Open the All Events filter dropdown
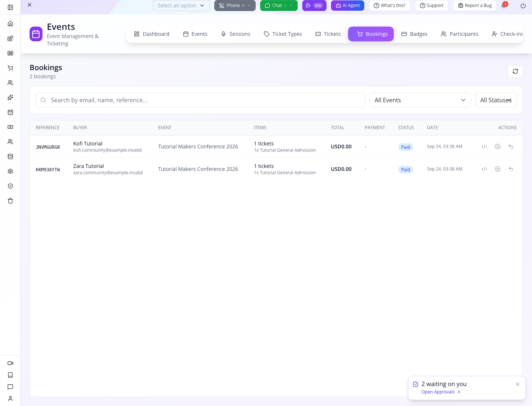532x406 pixels. point(420,100)
